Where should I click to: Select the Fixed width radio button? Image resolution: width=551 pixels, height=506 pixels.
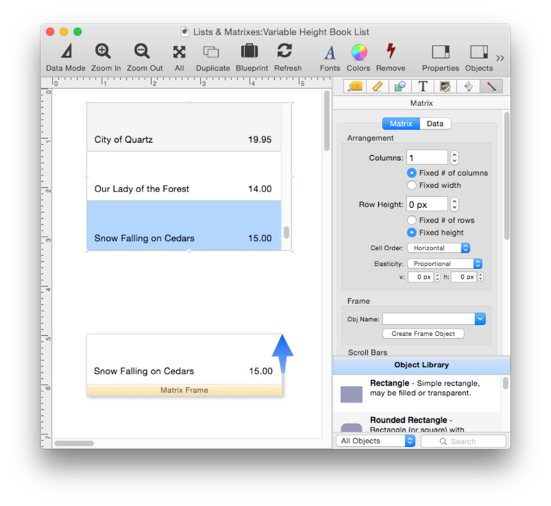pyautogui.click(x=411, y=185)
